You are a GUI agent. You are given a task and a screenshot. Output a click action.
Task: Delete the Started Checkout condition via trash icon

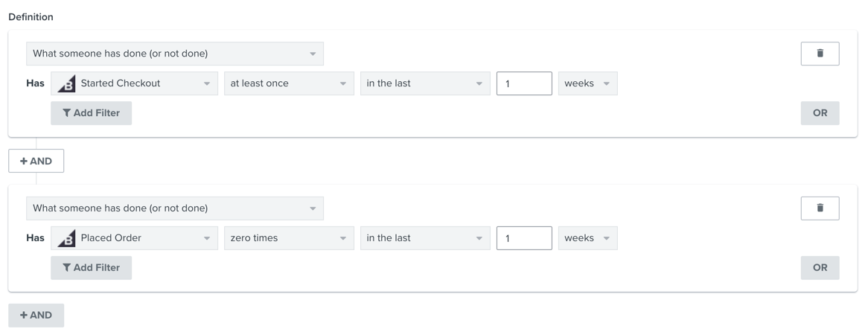[x=820, y=54]
